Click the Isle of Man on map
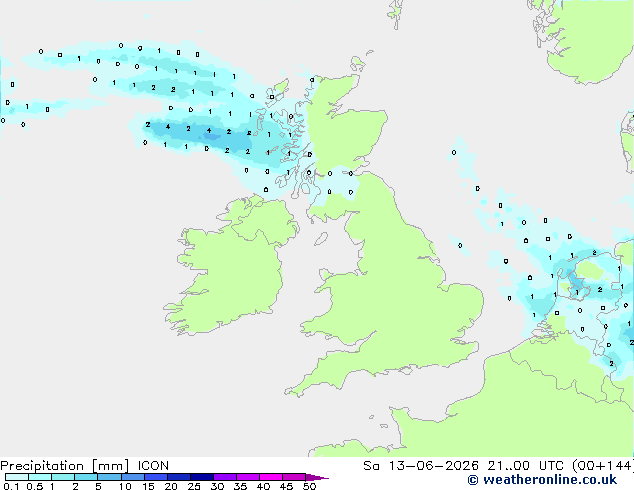 click(x=321, y=239)
